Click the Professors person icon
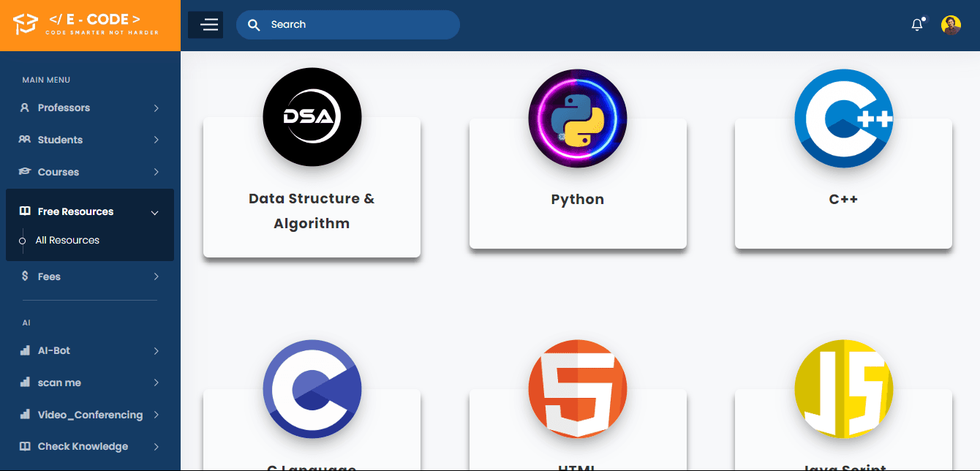 click(24, 108)
